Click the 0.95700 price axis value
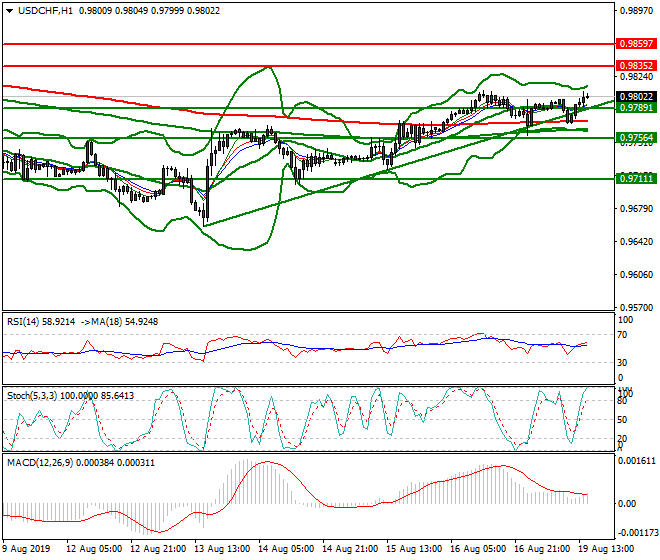Screen dimensions: 660x560 (636, 308)
